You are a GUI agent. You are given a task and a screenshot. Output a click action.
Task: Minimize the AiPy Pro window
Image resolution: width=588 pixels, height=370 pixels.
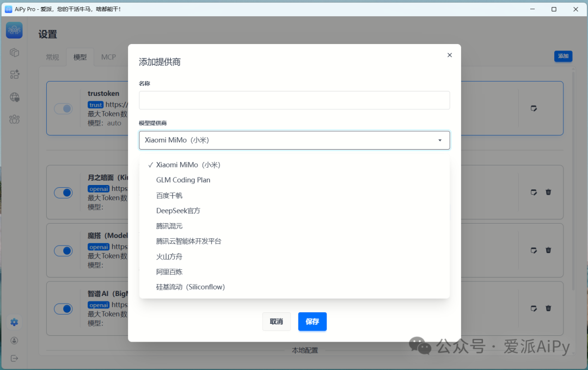tap(532, 9)
